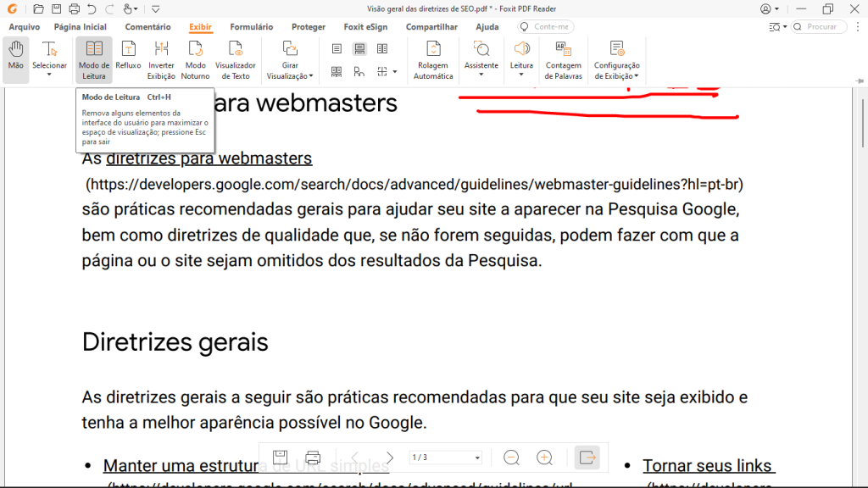The width and height of the screenshot is (868, 488).
Task: Activate the Conte-me search box
Action: pos(545,26)
